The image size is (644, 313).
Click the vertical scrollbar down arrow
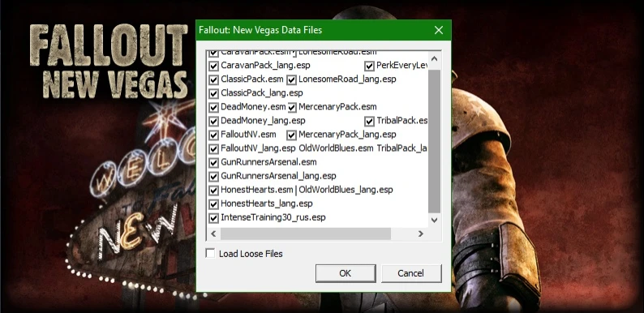(x=434, y=221)
